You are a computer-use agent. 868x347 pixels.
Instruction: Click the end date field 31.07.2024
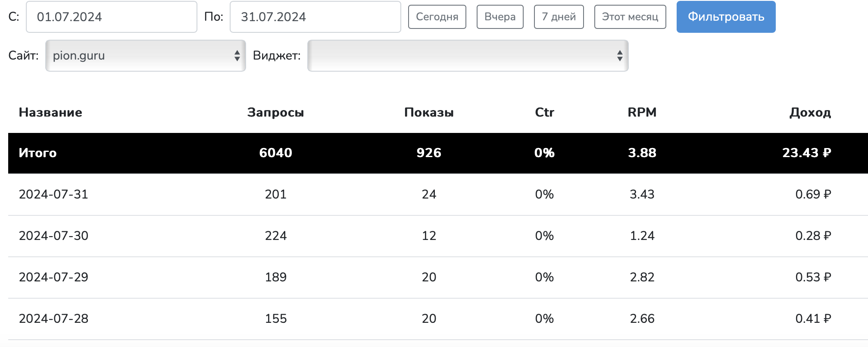(x=315, y=17)
